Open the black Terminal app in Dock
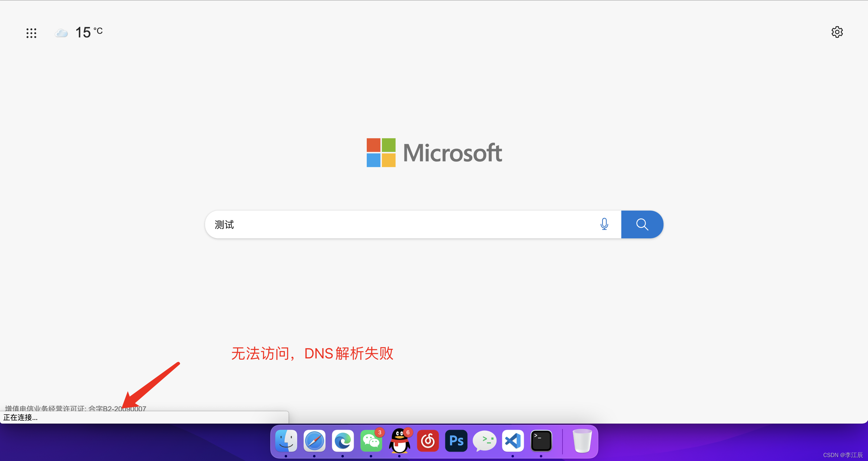This screenshot has height=461, width=868. click(x=541, y=441)
